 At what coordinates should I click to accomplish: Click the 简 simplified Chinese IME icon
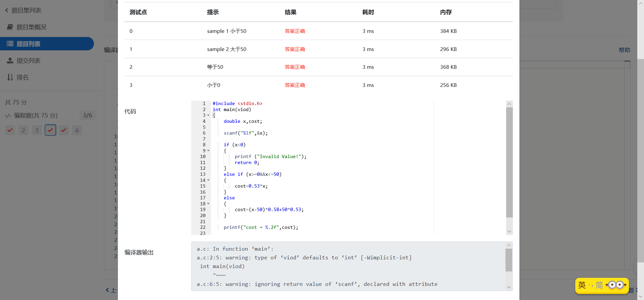pyautogui.click(x=599, y=285)
